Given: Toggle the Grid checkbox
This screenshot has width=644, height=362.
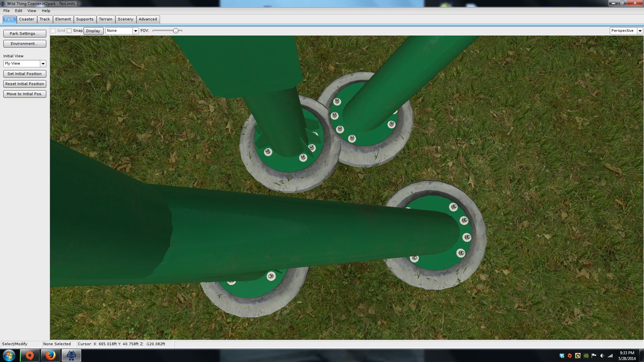Looking at the screenshot, I should pos(53,31).
